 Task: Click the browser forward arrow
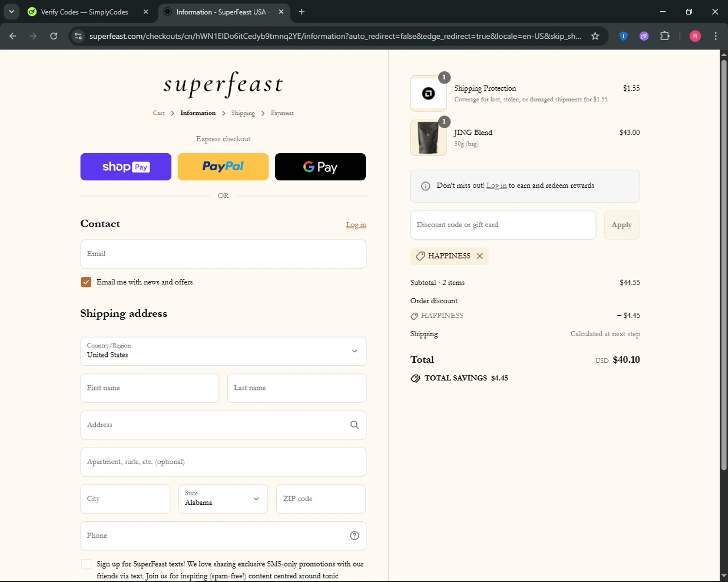click(33, 36)
